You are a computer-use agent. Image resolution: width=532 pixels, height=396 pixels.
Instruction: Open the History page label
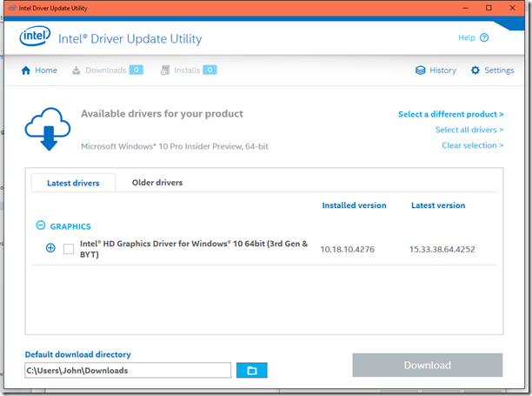[x=442, y=70]
